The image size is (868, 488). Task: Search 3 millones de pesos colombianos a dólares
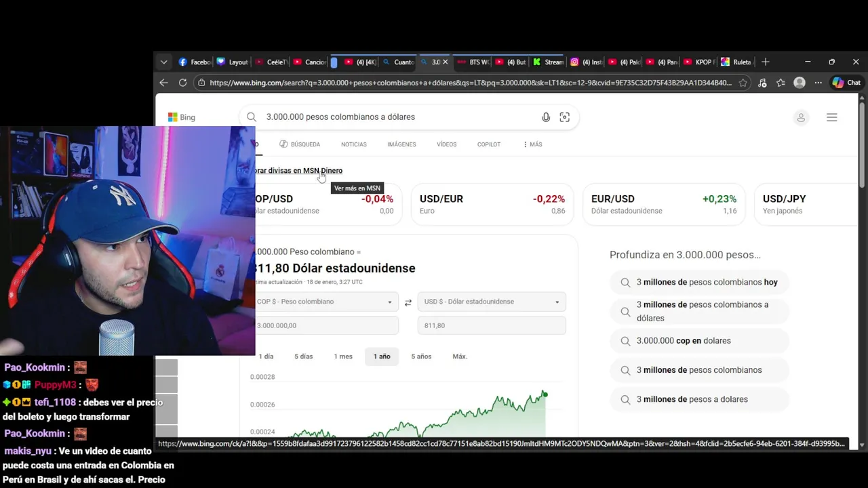click(x=700, y=311)
